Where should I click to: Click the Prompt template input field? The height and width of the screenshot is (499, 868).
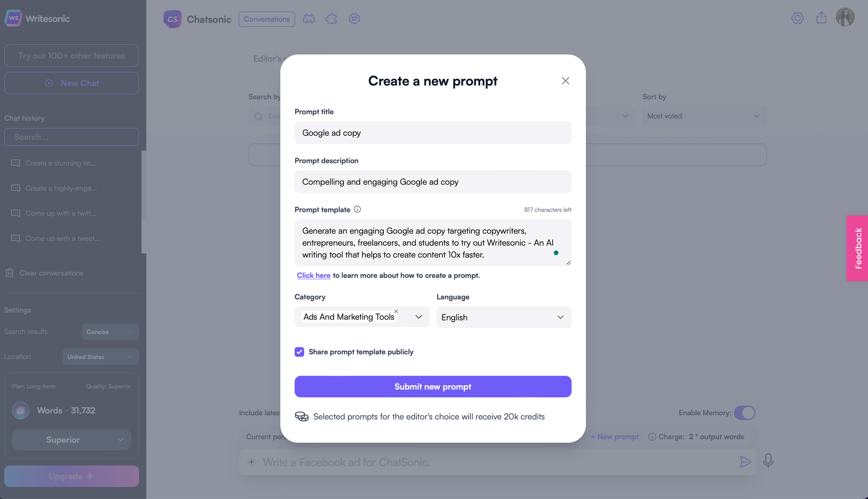433,242
